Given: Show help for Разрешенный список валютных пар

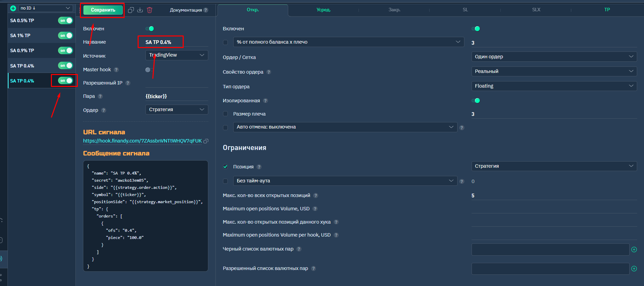Looking at the screenshot, I should click(313, 268).
